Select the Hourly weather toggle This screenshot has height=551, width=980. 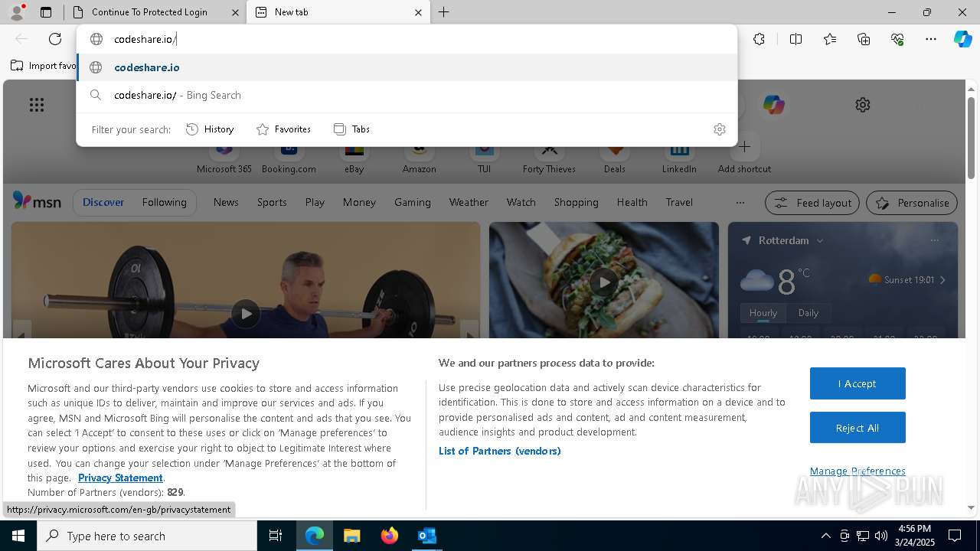tap(763, 312)
